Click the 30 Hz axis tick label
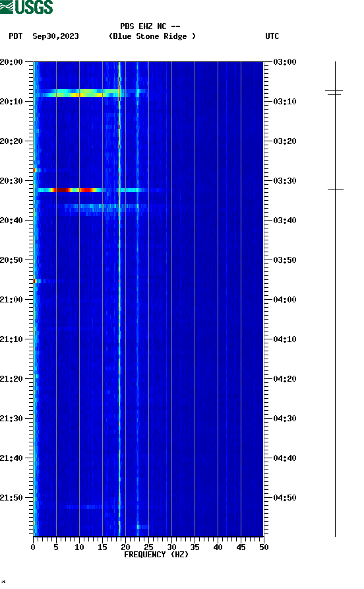The height and width of the screenshot is (589, 364). click(x=172, y=547)
